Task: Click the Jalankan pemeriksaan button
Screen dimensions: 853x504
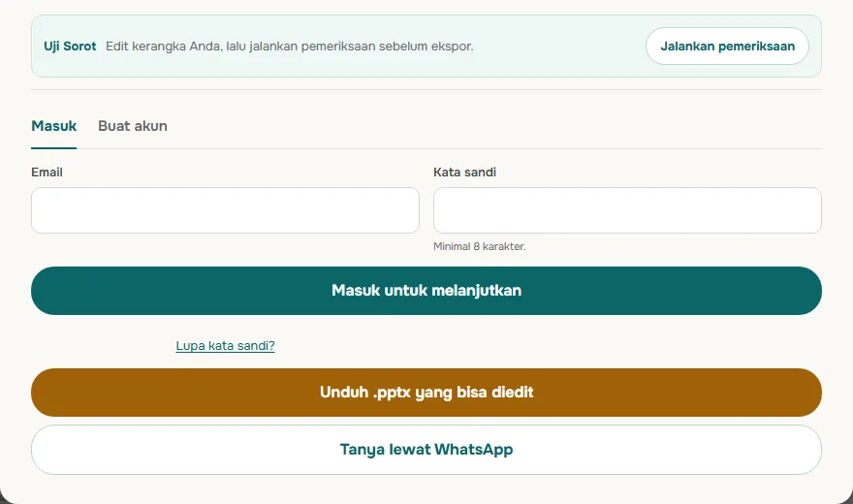Action: [727, 47]
